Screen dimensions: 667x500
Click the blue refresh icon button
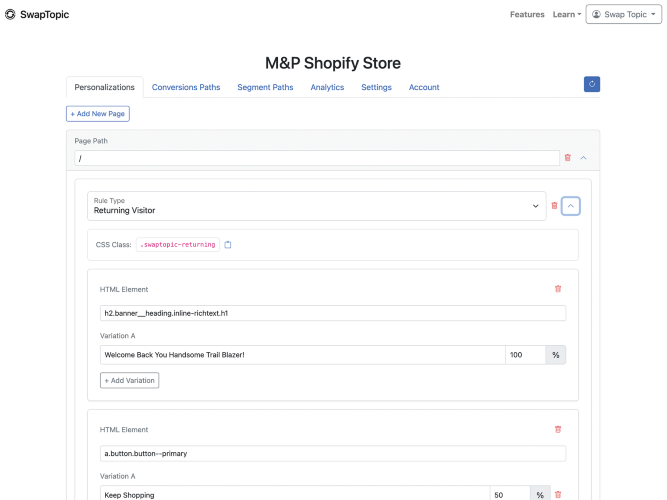pyautogui.click(x=592, y=84)
